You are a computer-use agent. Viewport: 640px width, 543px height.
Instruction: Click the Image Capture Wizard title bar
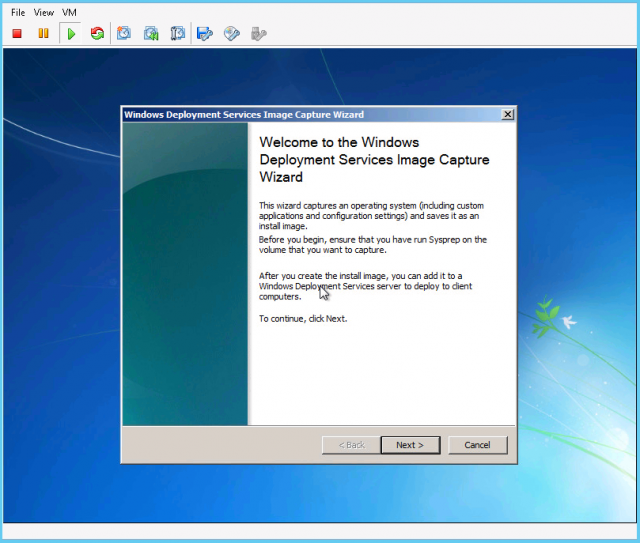point(300,114)
